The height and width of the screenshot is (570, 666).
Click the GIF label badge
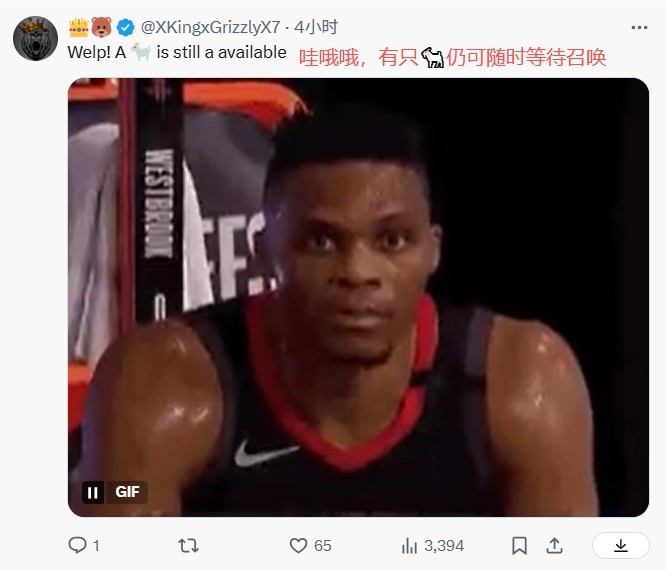click(x=127, y=492)
